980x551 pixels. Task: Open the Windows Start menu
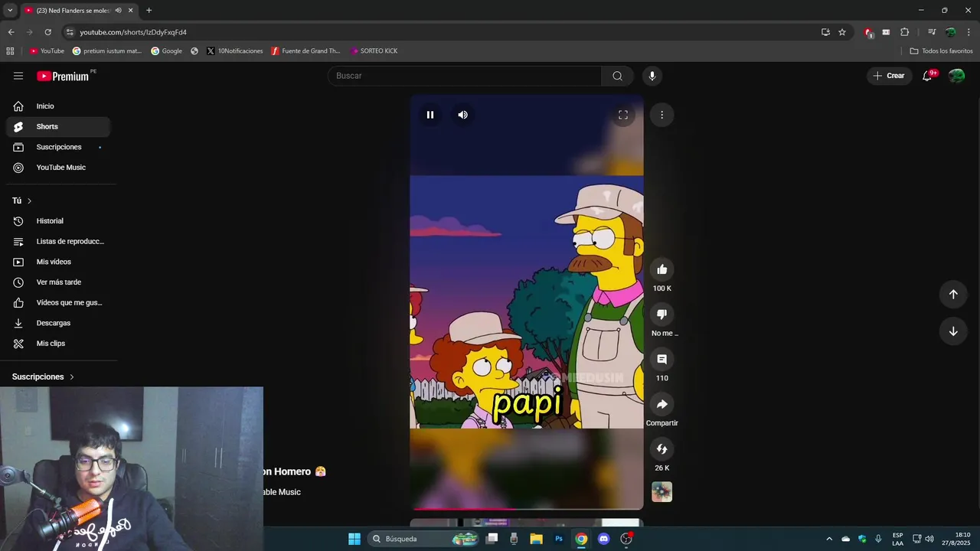[x=354, y=539]
